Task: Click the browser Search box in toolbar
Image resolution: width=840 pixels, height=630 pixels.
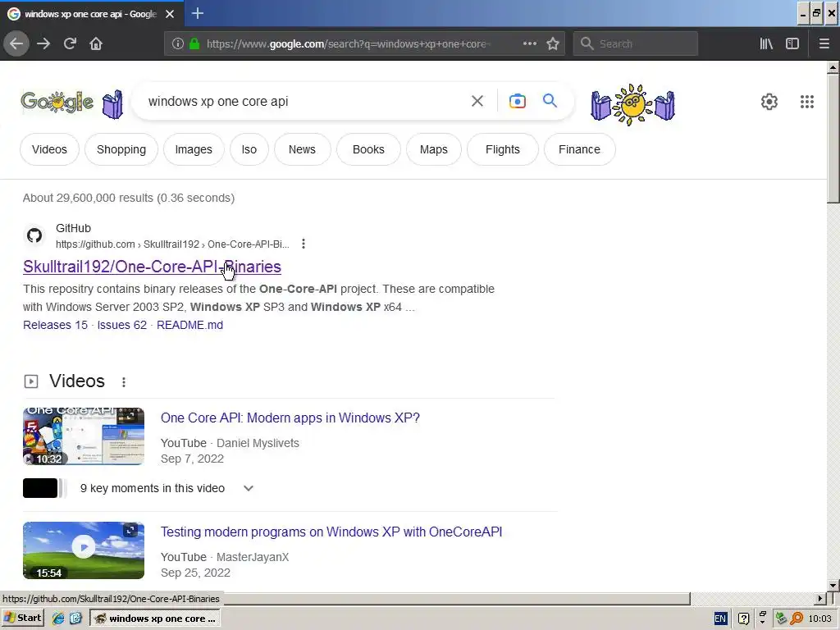Action: 636,43
